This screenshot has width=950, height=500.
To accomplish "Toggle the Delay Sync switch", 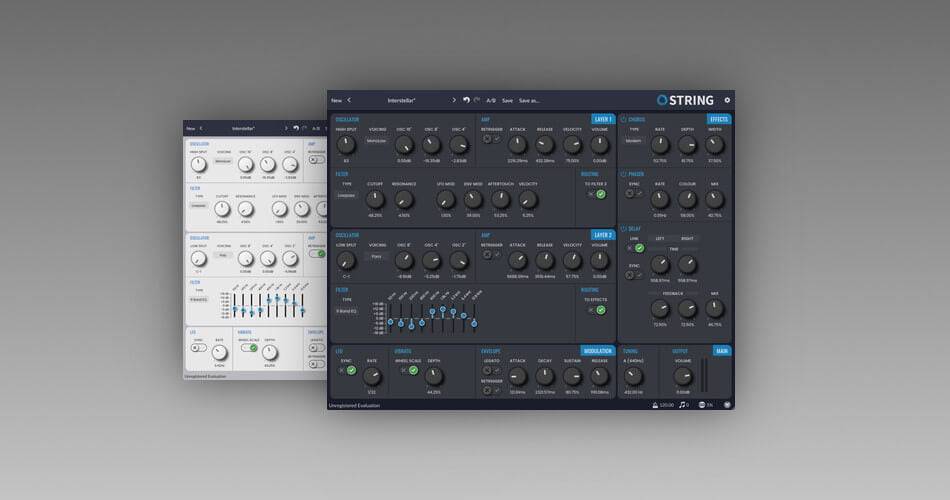I will point(634,275).
